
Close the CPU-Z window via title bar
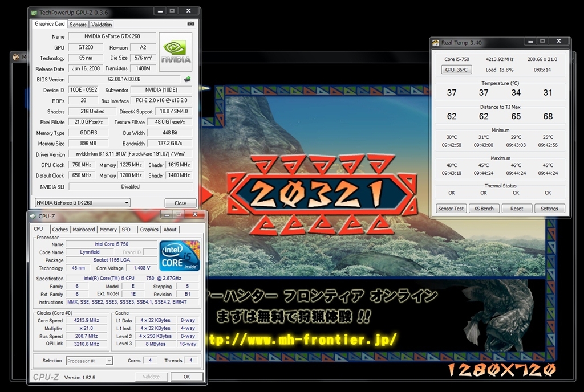pyautogui.click(x=195, y=215)
